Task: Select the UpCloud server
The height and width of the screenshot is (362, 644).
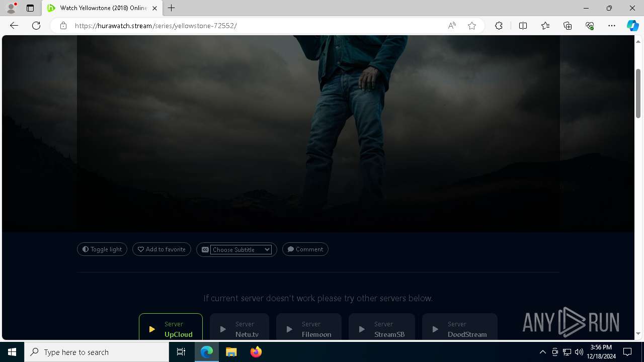Action: 171,327
